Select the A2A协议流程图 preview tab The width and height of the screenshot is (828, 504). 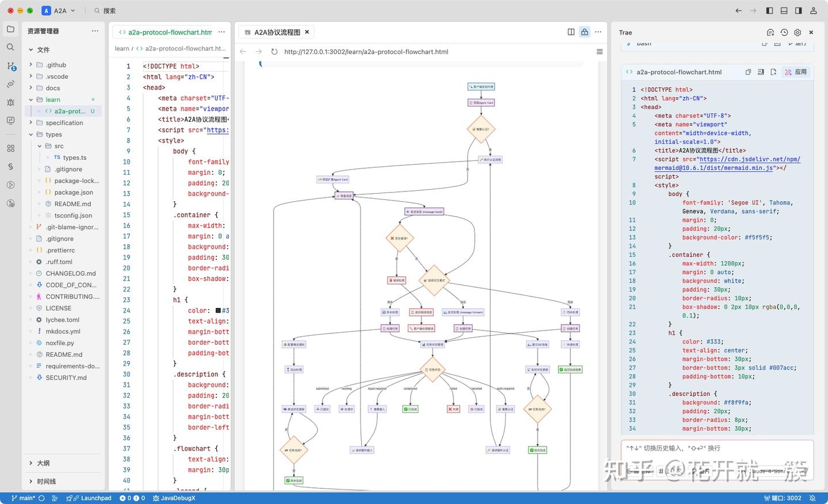pos(277,32)
